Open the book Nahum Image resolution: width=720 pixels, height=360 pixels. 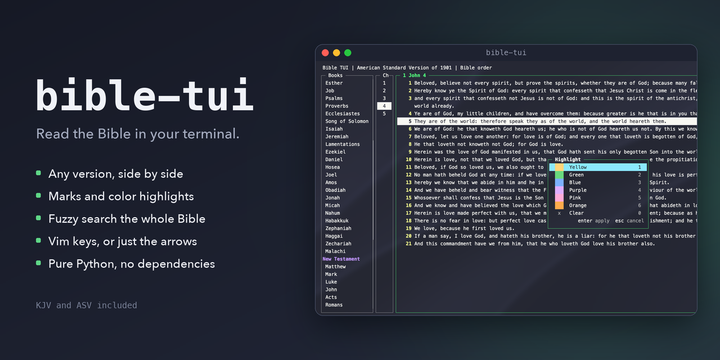pyautogui.click(x=332, y=213)
